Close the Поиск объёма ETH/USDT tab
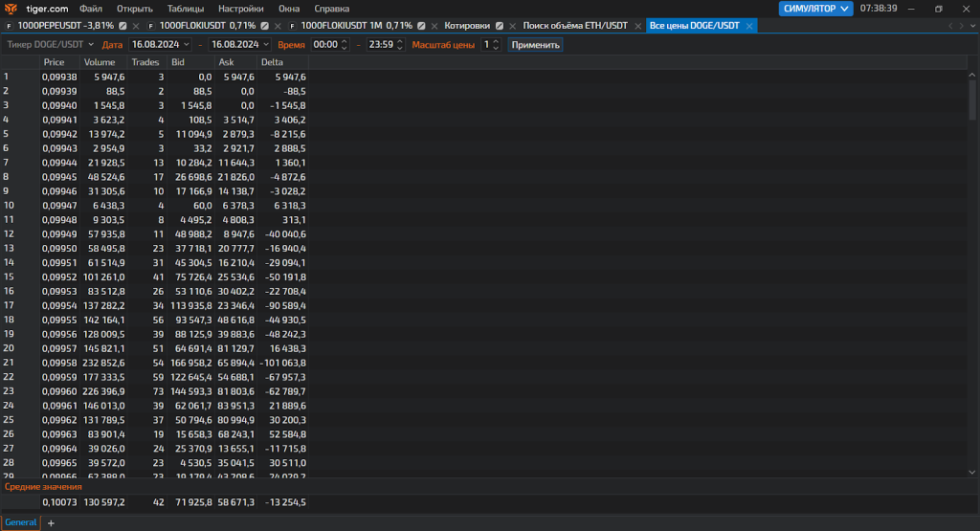The image size is (980, 531). point(638,26)
